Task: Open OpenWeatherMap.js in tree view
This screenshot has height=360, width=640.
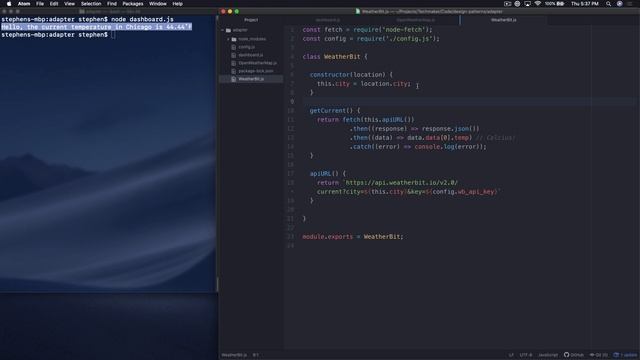Action: tap(258, 63)
